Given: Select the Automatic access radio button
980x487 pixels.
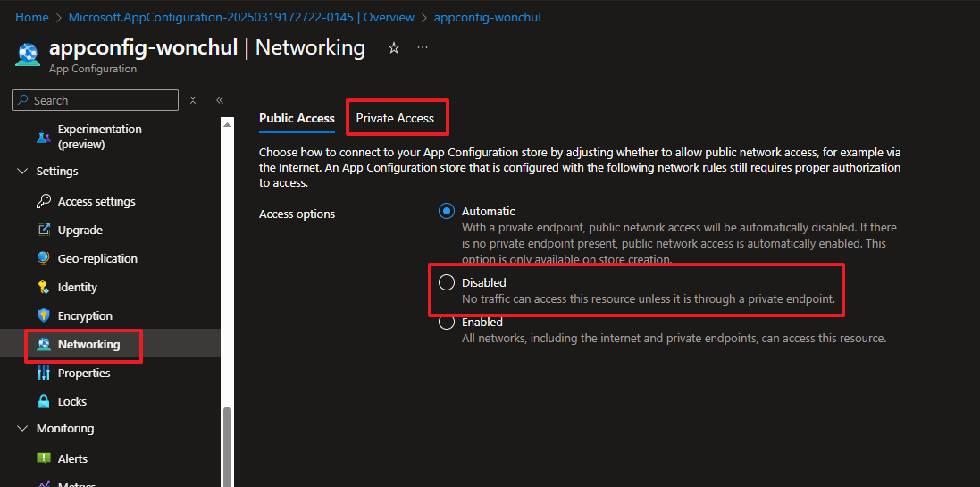Looking at the screenshot, I should pos(447,211).
